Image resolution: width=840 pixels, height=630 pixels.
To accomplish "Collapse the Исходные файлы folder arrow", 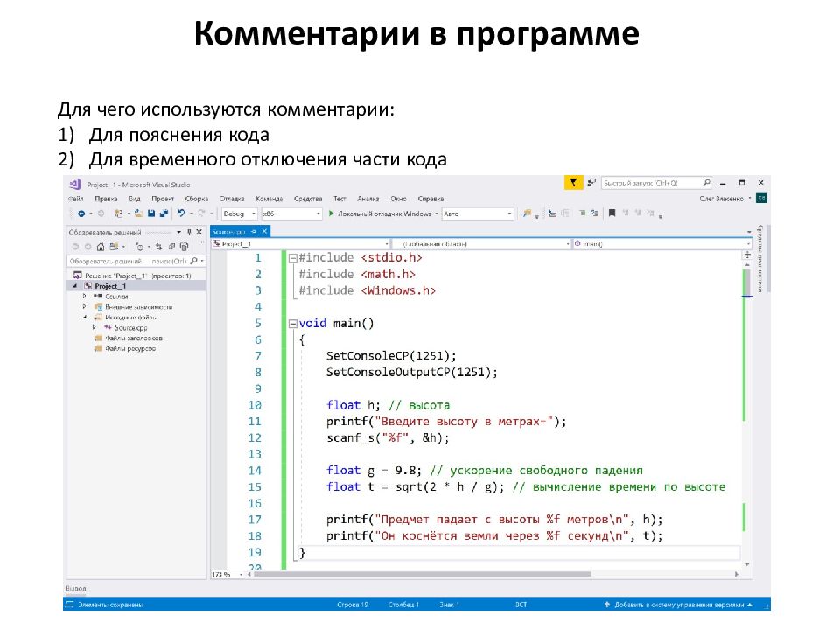I will coord(85,317).
